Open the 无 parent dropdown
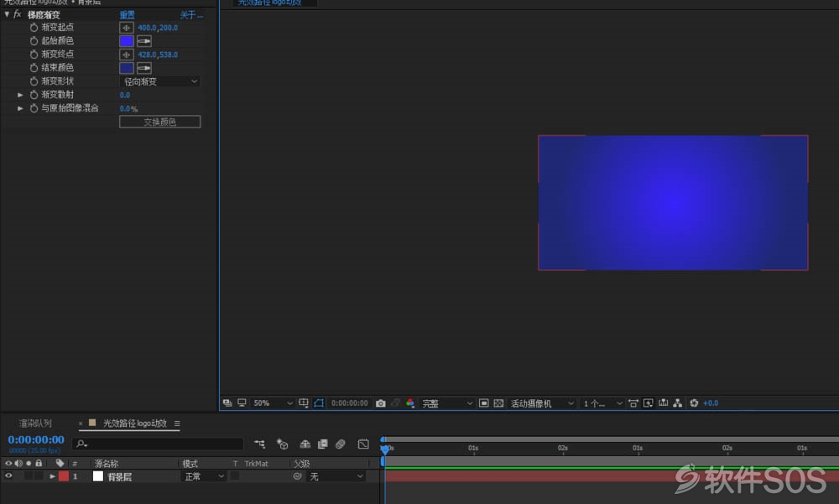 (336, 476)
